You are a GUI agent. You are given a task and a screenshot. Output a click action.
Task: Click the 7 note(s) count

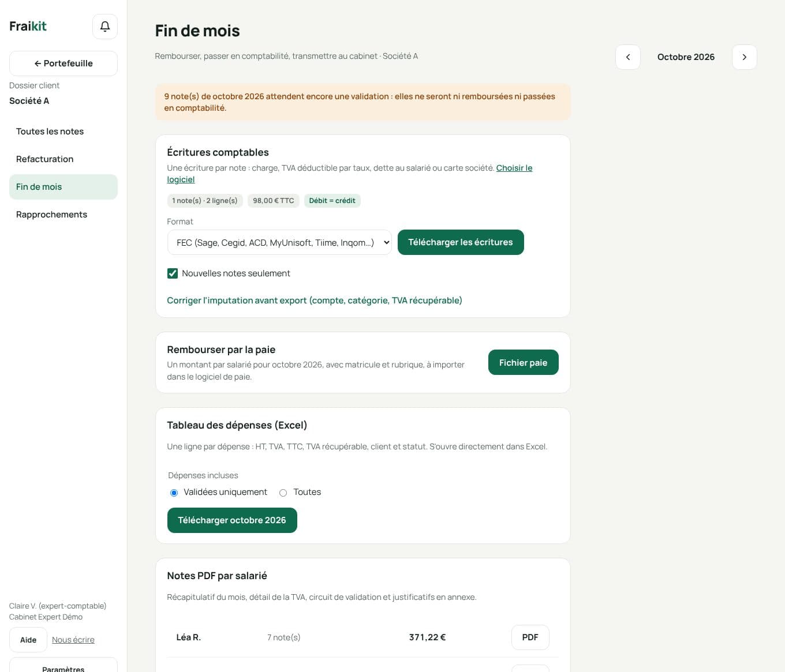284,637
